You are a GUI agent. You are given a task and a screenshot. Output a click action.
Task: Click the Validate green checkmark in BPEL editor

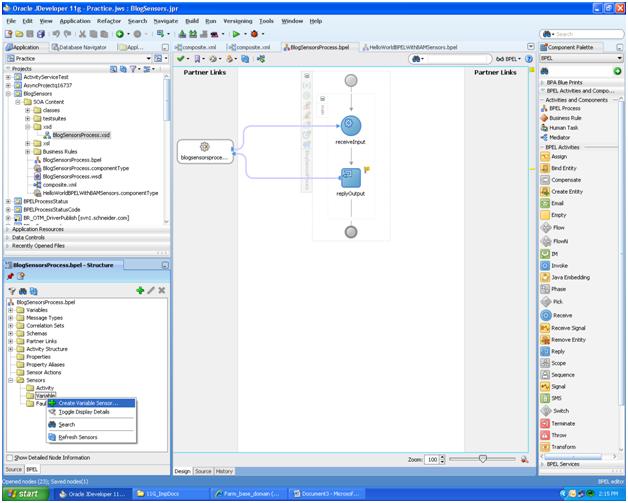181,59
